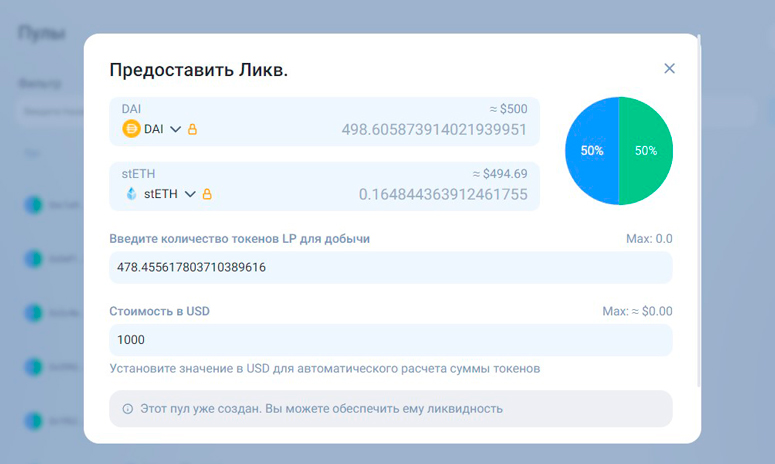Click the stETH droplet token icon
This screenshot has width=775, height=464.
point(131,194)
